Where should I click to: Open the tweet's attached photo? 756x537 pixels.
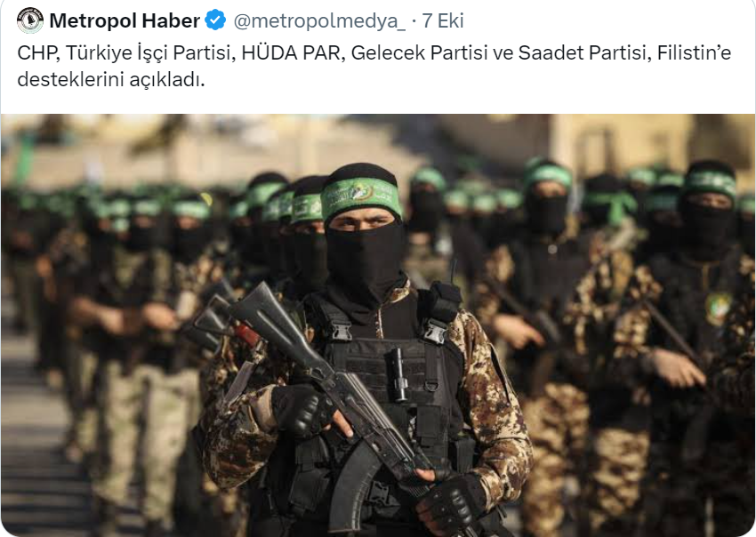coord(378,325)
